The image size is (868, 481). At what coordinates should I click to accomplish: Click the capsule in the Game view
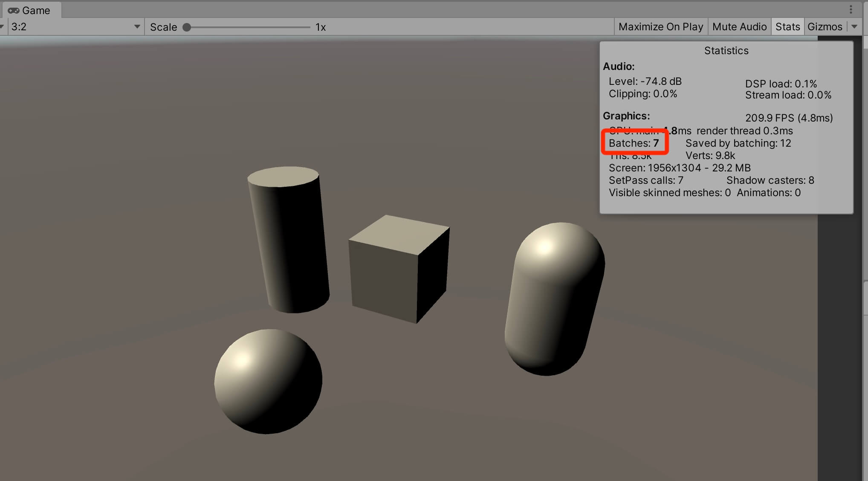[554, 298]
